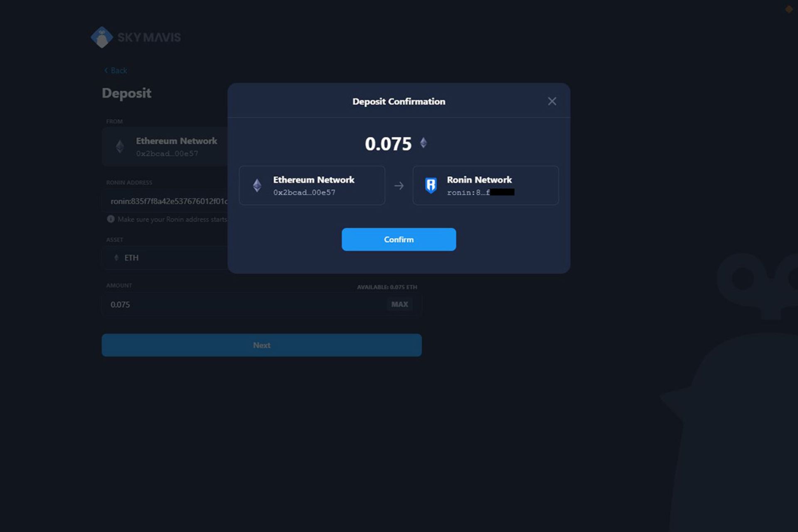This screenshot has width=798, height=532.
Task: Click the Ronin address input field
Action: coord(165,201)
